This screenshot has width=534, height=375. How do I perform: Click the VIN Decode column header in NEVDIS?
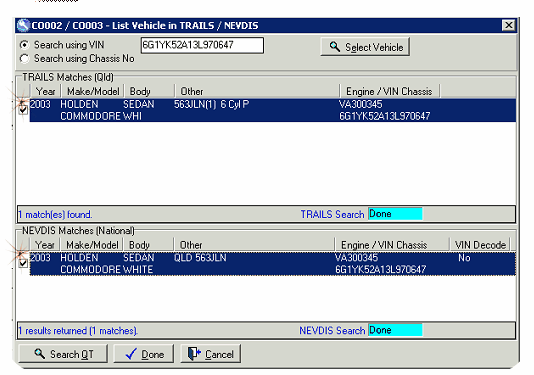tap(480, 245)
